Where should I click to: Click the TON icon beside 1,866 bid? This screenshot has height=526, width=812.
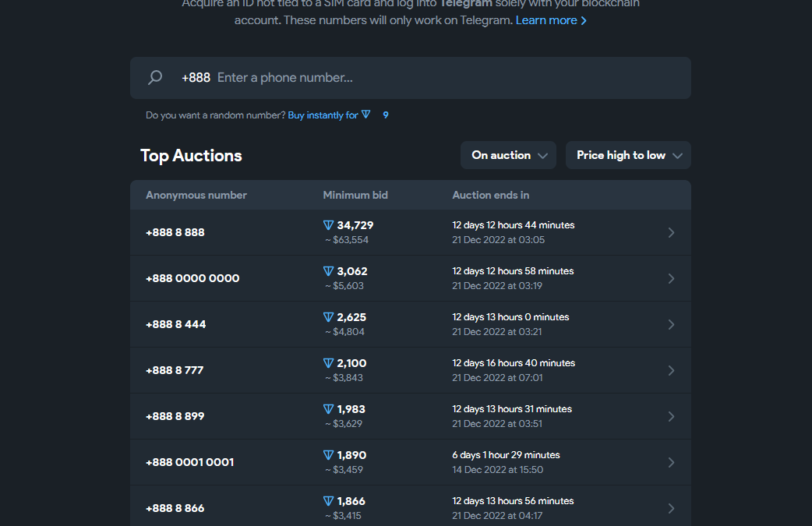pyautogui.click(x=328, y=501)
